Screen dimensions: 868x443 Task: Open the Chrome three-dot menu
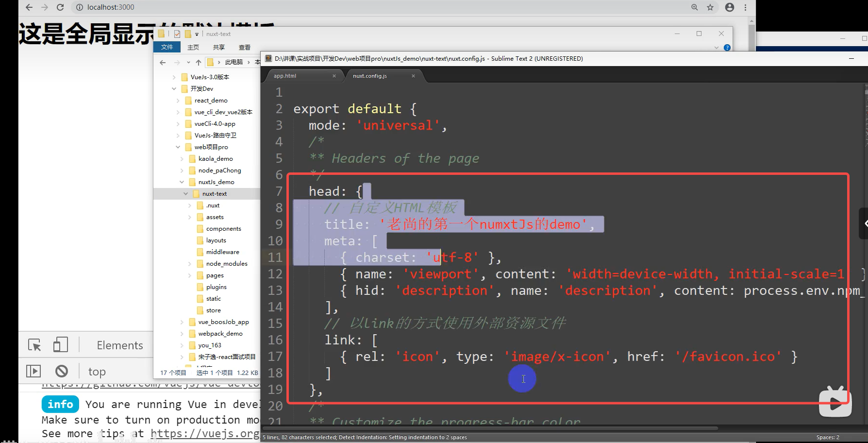coord(745,7)
